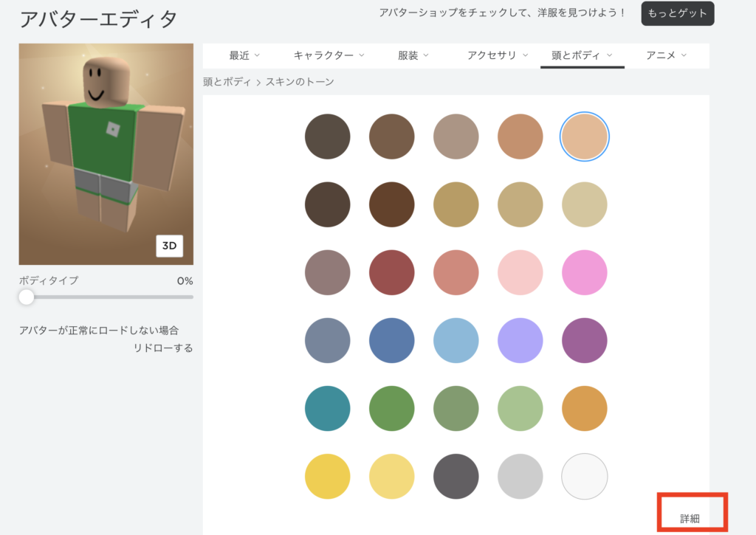Select the muted sage green swatch

pyautogui.click(x=456, y=408)
